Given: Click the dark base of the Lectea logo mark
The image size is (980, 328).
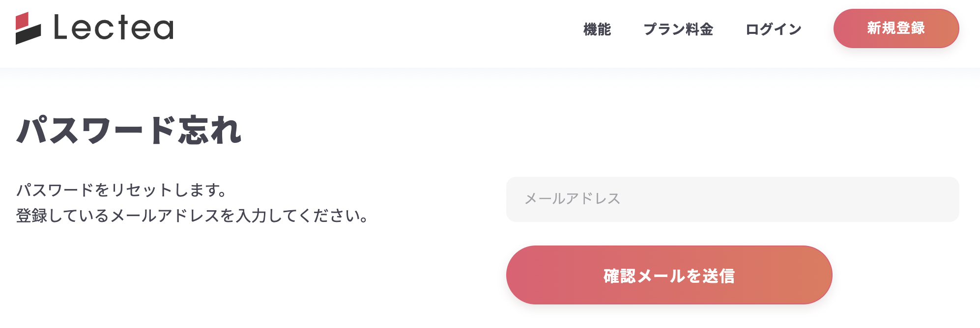Looking at the screenshot, I should click(28, 35).
